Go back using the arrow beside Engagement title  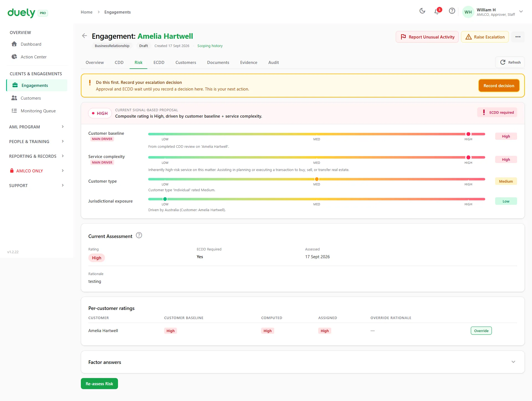coord(84,36)
